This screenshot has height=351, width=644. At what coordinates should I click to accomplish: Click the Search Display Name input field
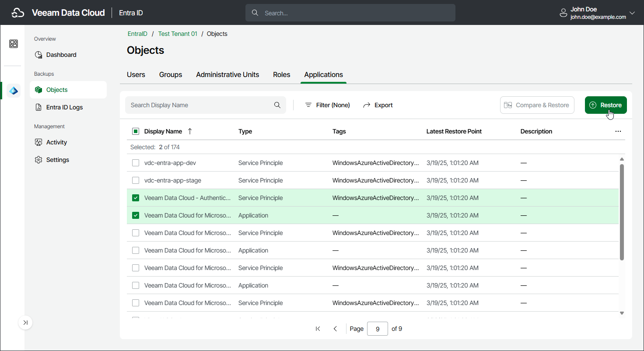point(206,105)
